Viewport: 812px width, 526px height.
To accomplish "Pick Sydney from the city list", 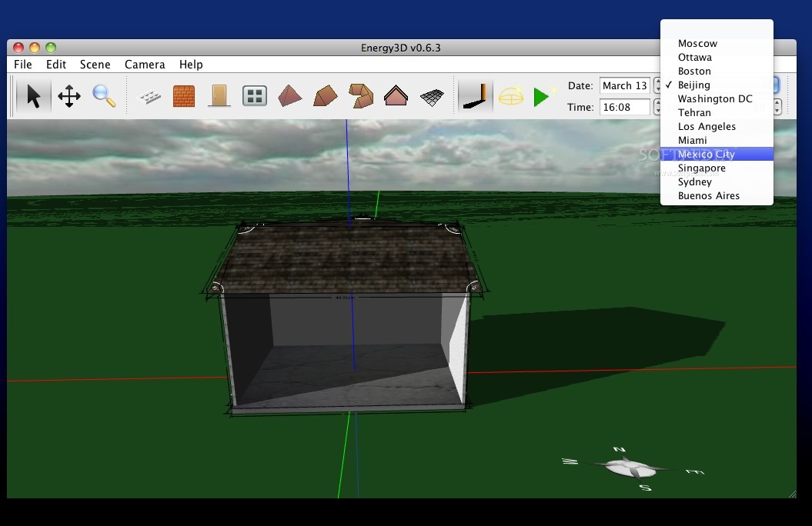I will 717,182.
